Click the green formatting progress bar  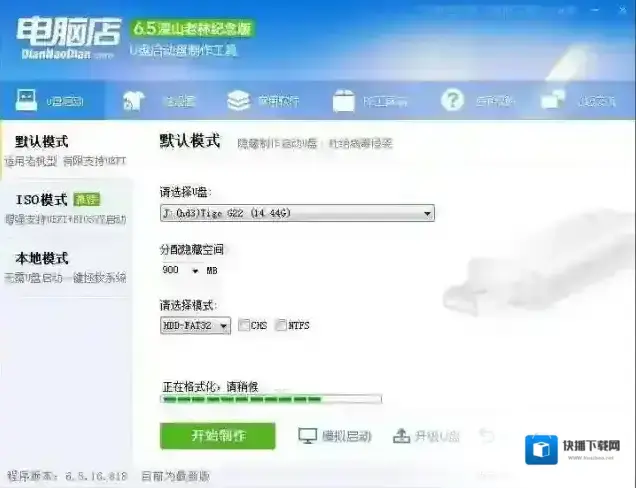point(271,400)
